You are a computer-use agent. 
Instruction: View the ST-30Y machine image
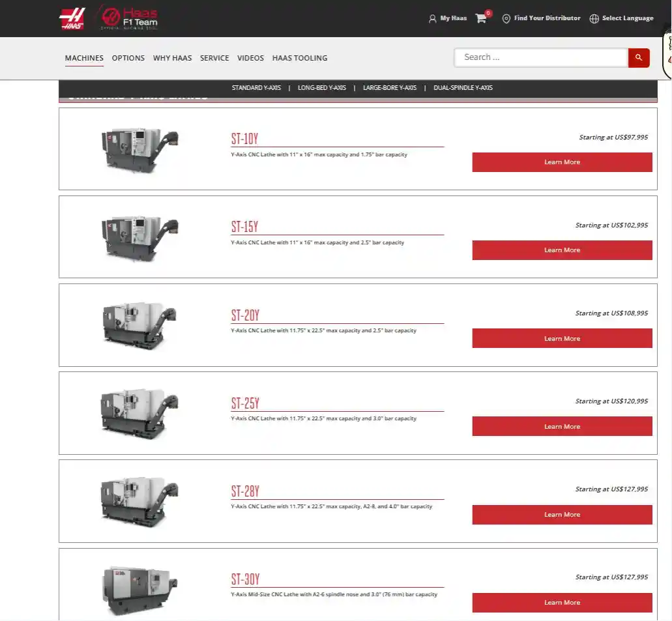click(x=139, y=589)
